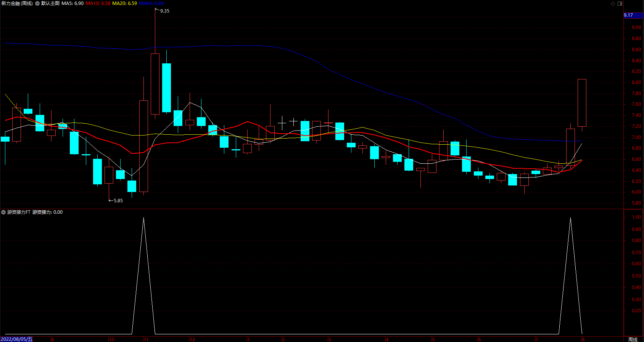Click the month 11 label on time axis
Viewport: 644px width, 342px height.
[x=146, y=339]
